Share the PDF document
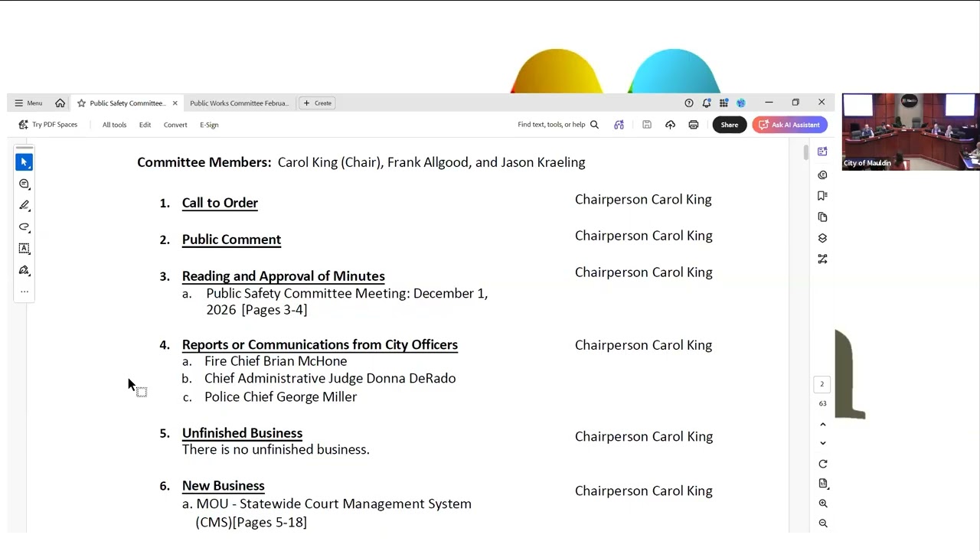 (730, 125)
